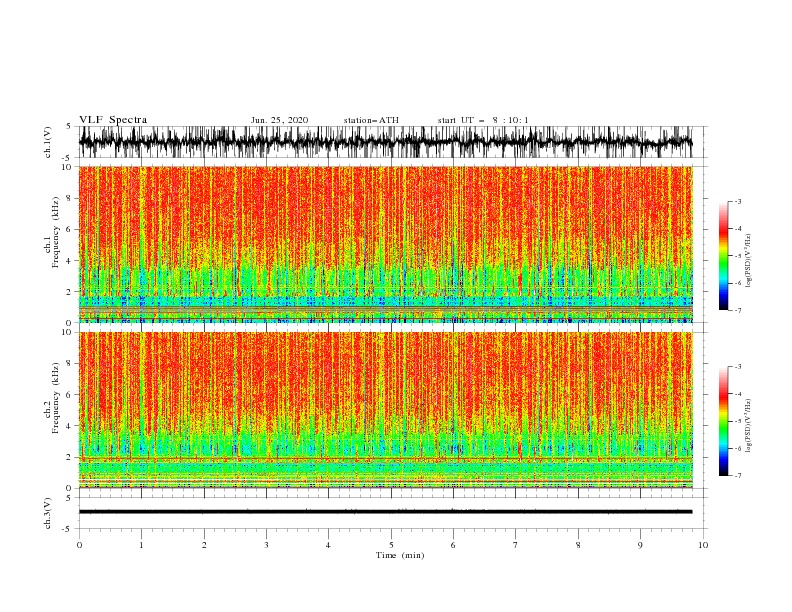Click the ch.1 colorbar "log(PSD)(V²/Hz)" label
Viewport: 792px width, 612px height.
coord(748,261)
